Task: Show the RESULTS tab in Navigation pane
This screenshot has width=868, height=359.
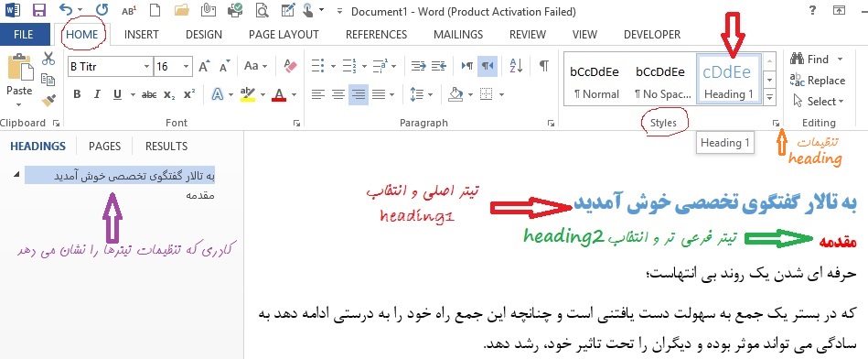Action: tap(166, 147)
